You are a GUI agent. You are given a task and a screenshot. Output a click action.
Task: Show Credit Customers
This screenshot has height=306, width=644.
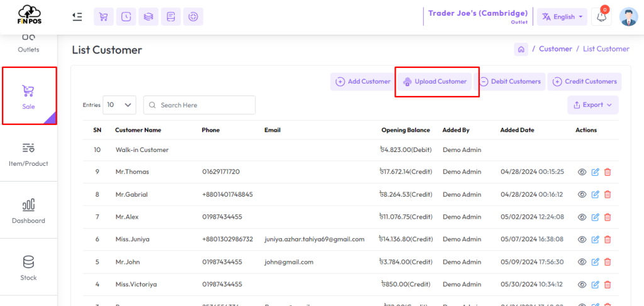584,82
